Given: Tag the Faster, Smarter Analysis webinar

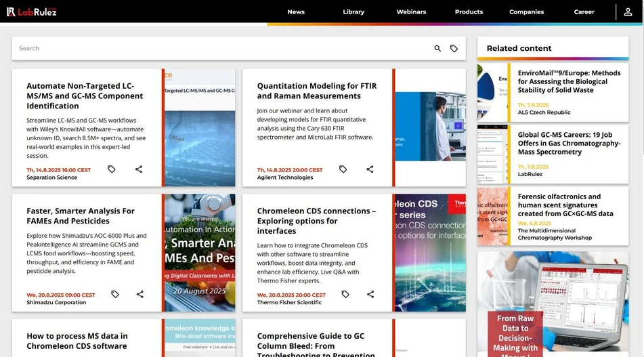Looking at the screenshot, I should click(x=115, y=294).
